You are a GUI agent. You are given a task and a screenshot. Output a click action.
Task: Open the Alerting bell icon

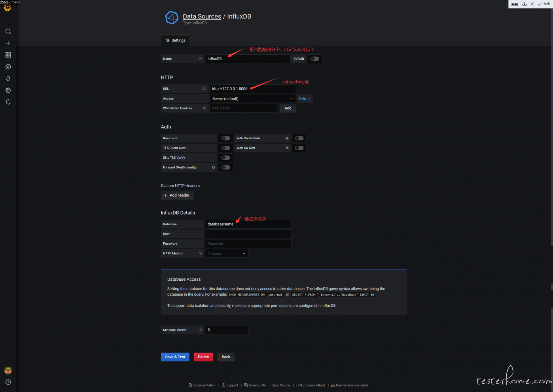[8, 79]
